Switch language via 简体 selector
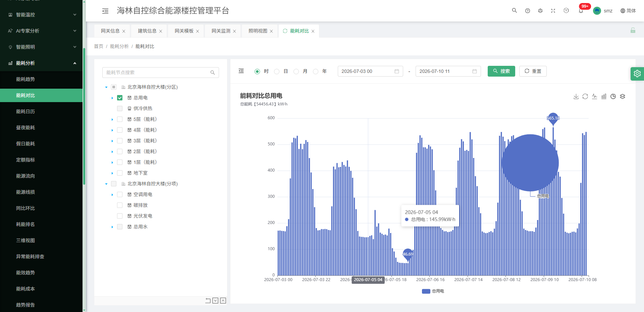Viewport: 644px width, 312px height. [628, 11]
